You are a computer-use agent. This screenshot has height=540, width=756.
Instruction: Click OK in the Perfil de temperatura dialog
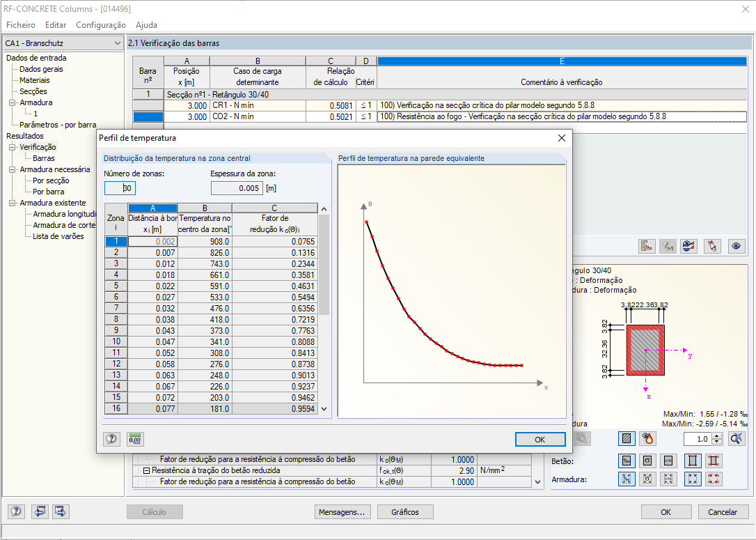540,440
